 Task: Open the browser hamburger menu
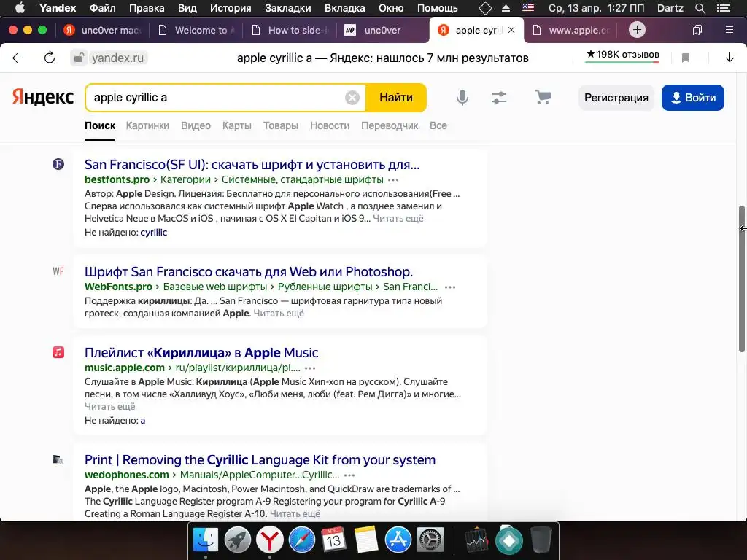click(x=729, y=30)
